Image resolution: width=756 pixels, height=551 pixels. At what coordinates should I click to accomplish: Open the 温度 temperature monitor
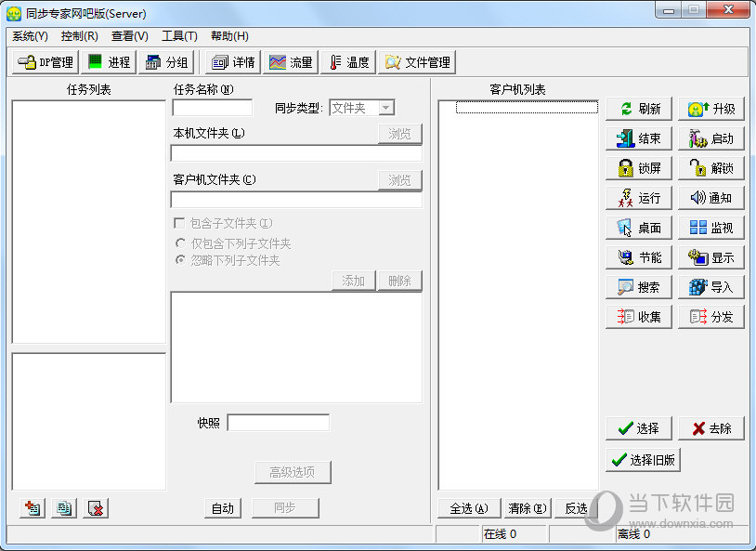click(348, 62)
